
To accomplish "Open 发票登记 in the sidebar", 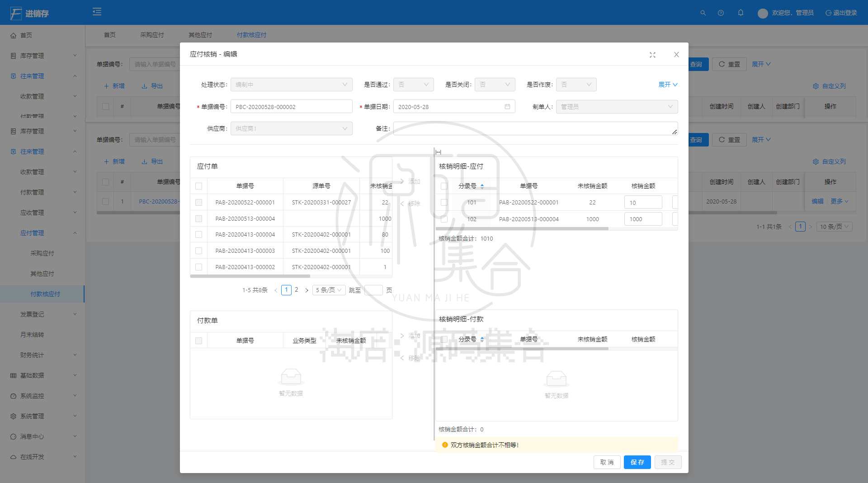I will [42, 314].
